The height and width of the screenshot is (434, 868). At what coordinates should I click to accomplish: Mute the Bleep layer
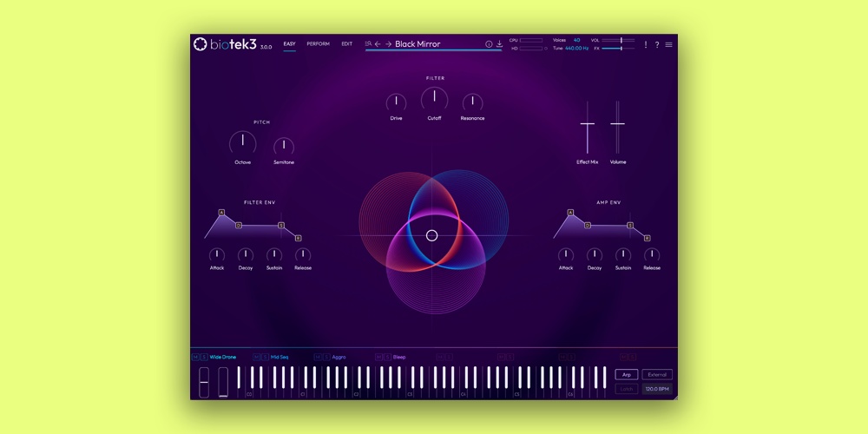[379, 357]
